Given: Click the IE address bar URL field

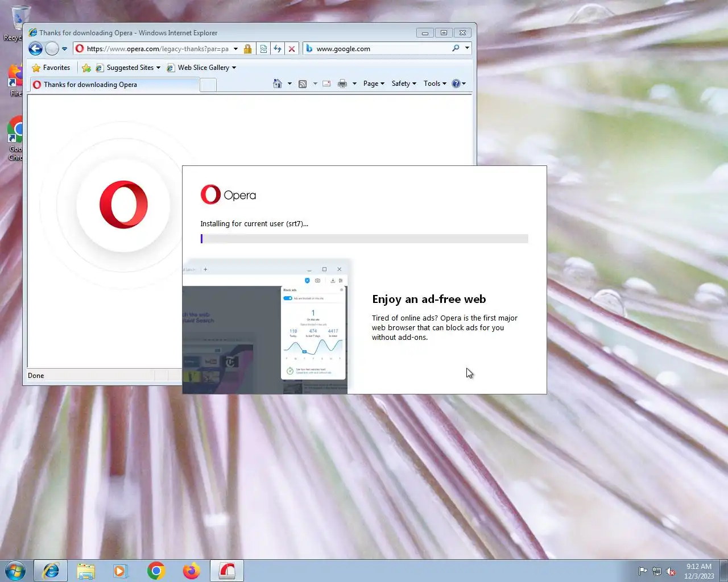Looking at the screenshot, I should pyautogui.click(x=157, y=49).
